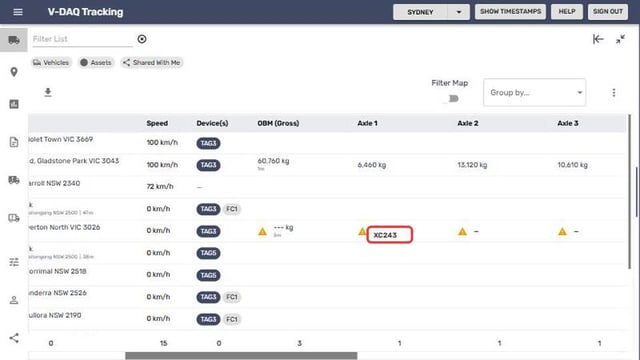Sort by the OBM (Gross) column header
640x360 pixels.
(278, 123)
